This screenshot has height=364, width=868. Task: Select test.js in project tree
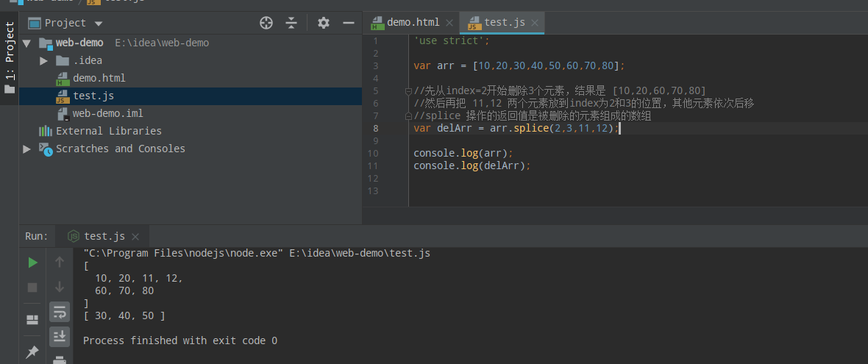[x=93, y=96]
